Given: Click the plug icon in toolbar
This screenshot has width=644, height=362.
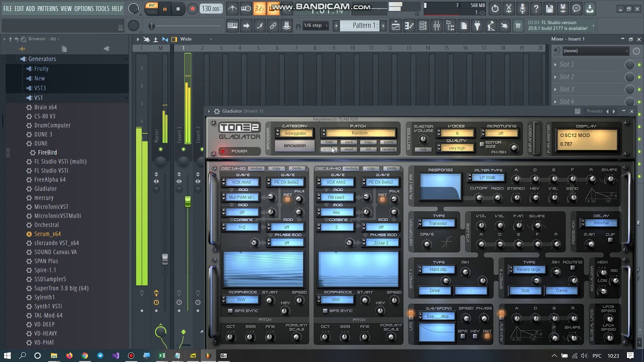Looking at the screenshot, I should 477,26.
